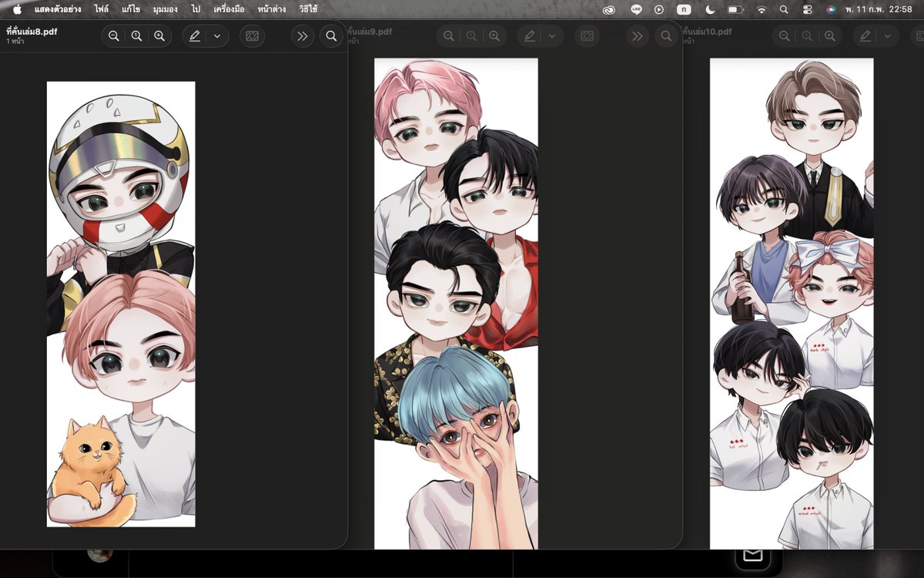Open markup dropdown arrow in ที่คั่นเล่ม10.pdf window
Viewport: 924px width, 578px height.
click(888, 36)
